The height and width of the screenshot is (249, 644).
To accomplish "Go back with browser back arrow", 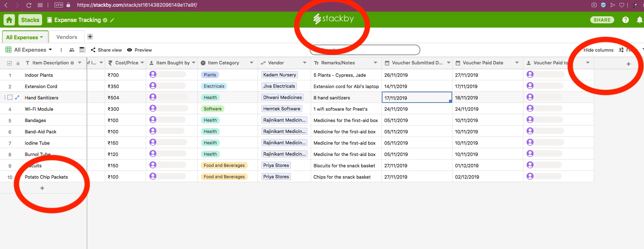I will point(6,5).
